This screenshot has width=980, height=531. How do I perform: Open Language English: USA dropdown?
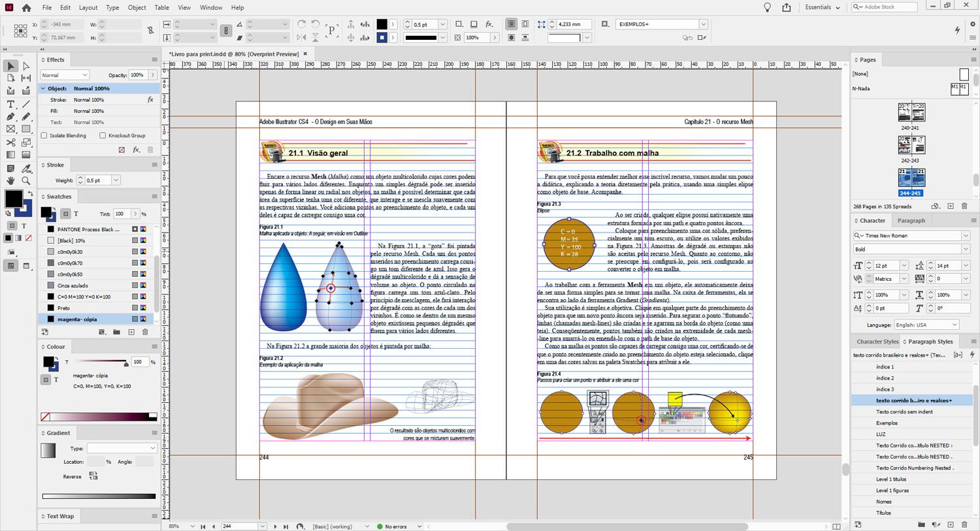(926, 325)
